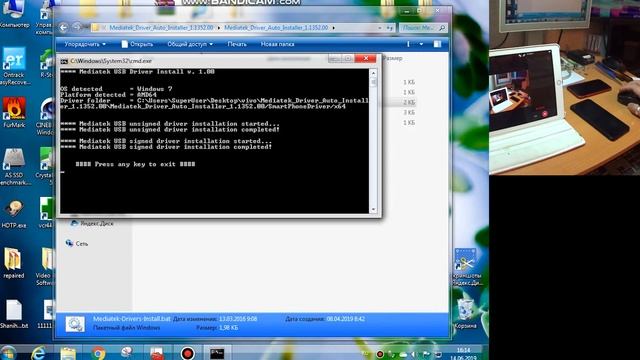This screenshot has height=360, width=640.
Task: Open the view options dropdown arrow
Action: [421, 44]
